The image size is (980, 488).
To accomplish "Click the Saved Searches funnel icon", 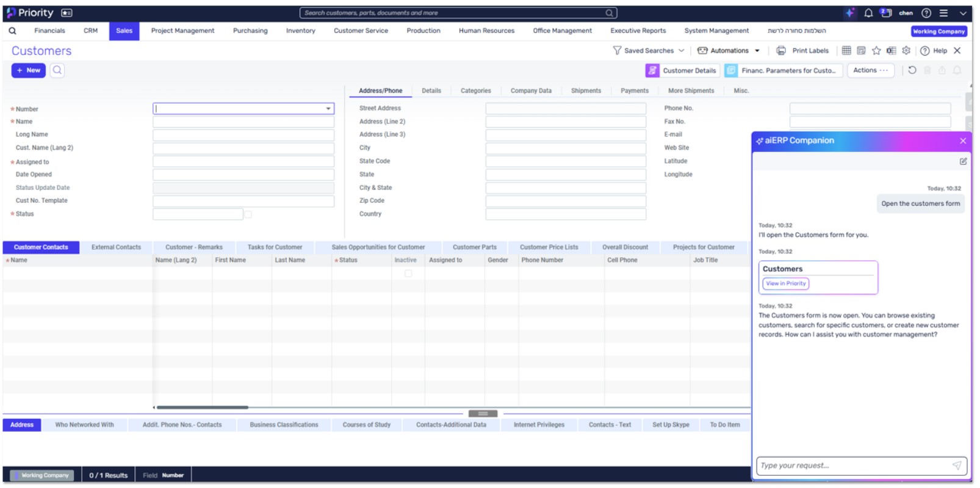I will (x=617, y=51).
